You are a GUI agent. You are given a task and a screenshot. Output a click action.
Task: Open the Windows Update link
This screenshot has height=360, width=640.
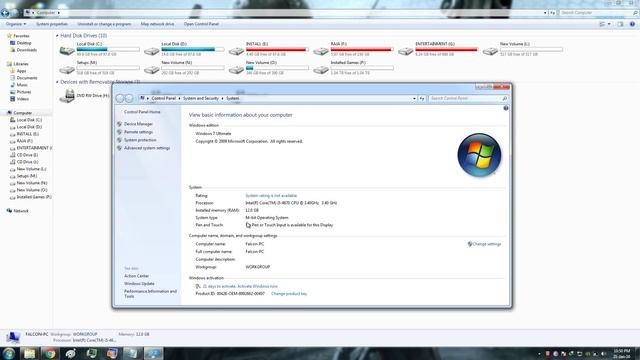pyautogui.click(x=139, y=284)
